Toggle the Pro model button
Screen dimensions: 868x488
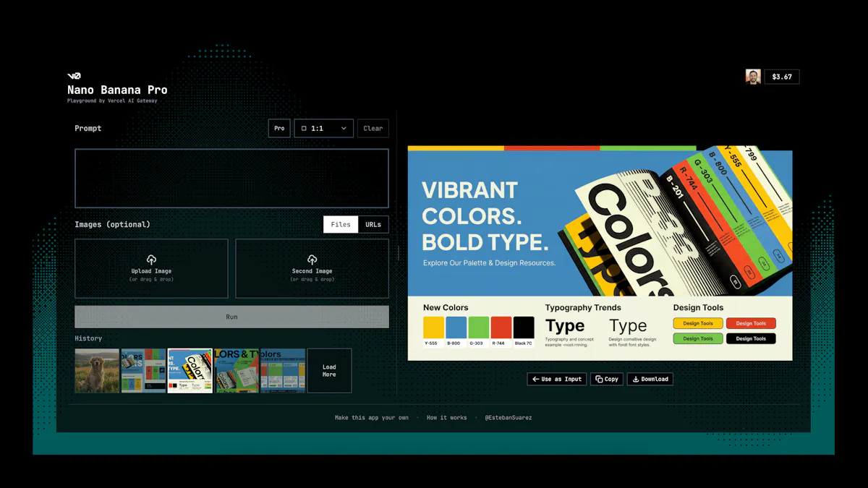click(x=279, y=129)
